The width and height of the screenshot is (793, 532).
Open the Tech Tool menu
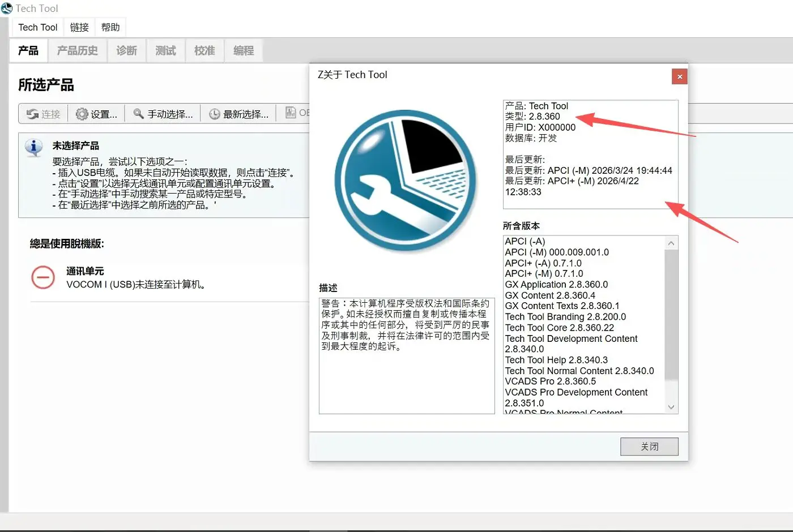[38, 27]
